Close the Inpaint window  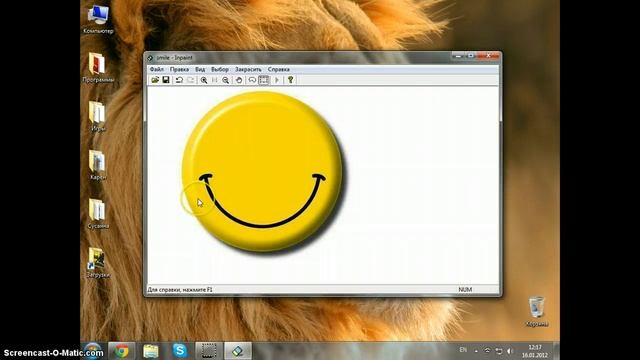click(x=488, y=56)
